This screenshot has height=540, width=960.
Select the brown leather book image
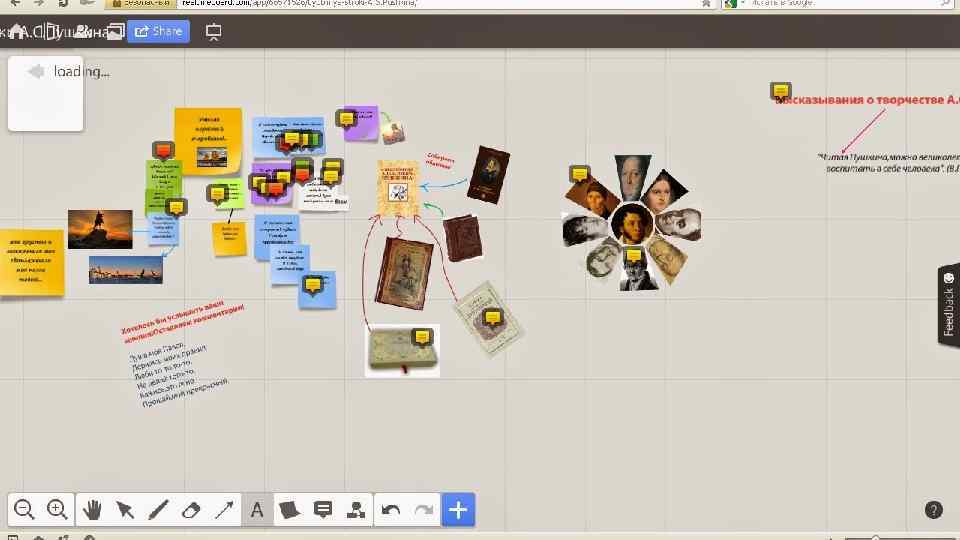click(x=462, y=238)
